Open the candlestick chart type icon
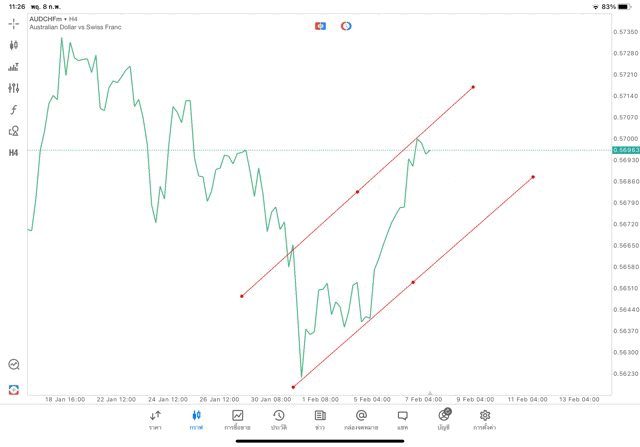Viewport: 640px width, 447px height. (14, 45)
